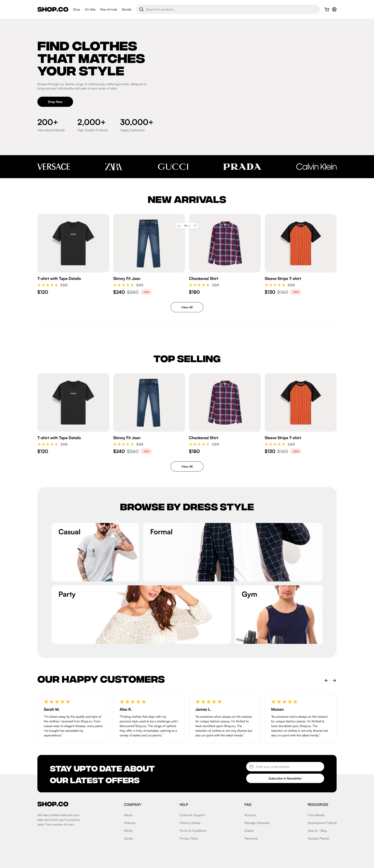
Task: Open the New Arrivals nav link
Action: click(x=108, y=9)
